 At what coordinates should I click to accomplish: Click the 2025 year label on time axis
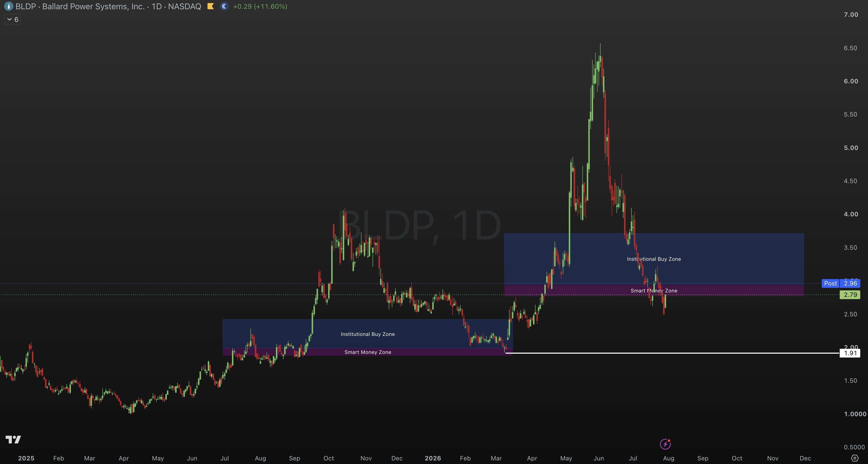[x=26, y=458]
